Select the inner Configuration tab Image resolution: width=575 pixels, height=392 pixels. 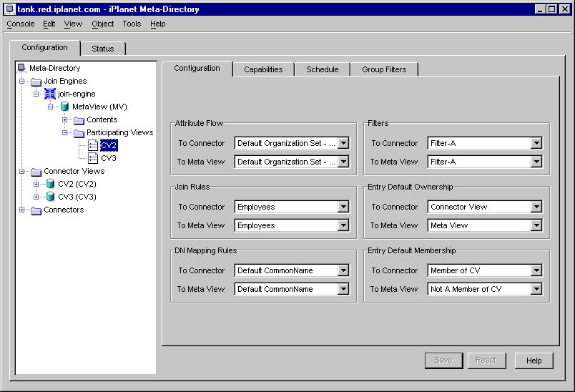point(197,68)
